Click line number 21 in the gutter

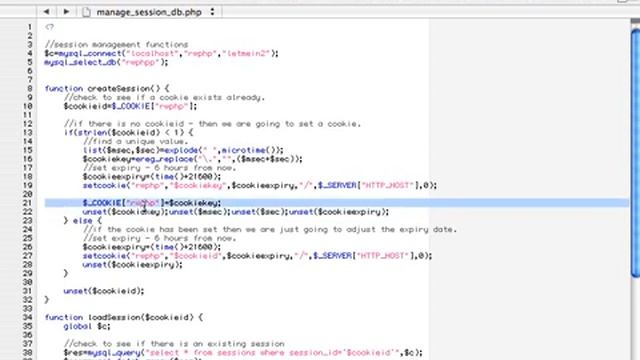tap(27, 203)
